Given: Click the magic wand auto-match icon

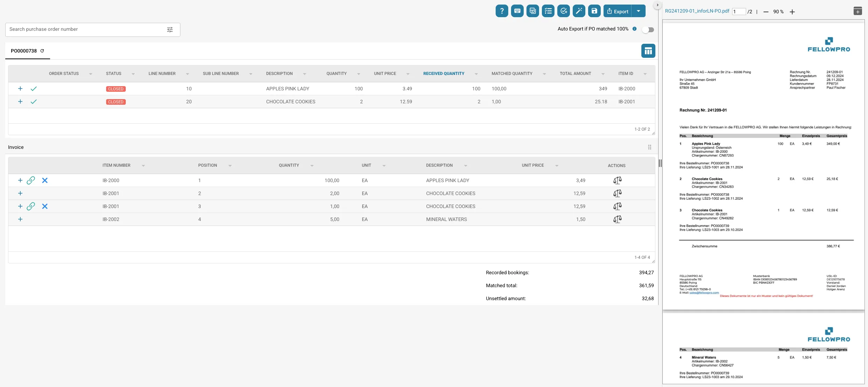Looking at the screenshot, I should pos(579,11).
